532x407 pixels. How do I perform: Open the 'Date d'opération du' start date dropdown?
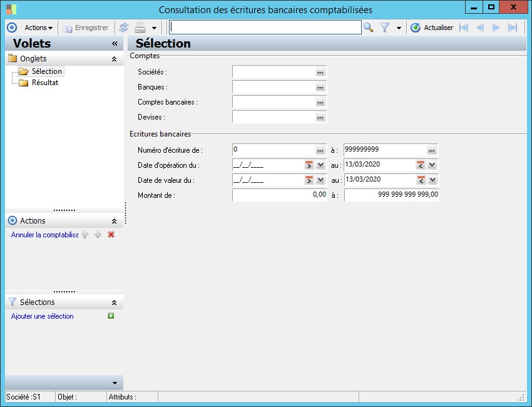pos(320,165)
